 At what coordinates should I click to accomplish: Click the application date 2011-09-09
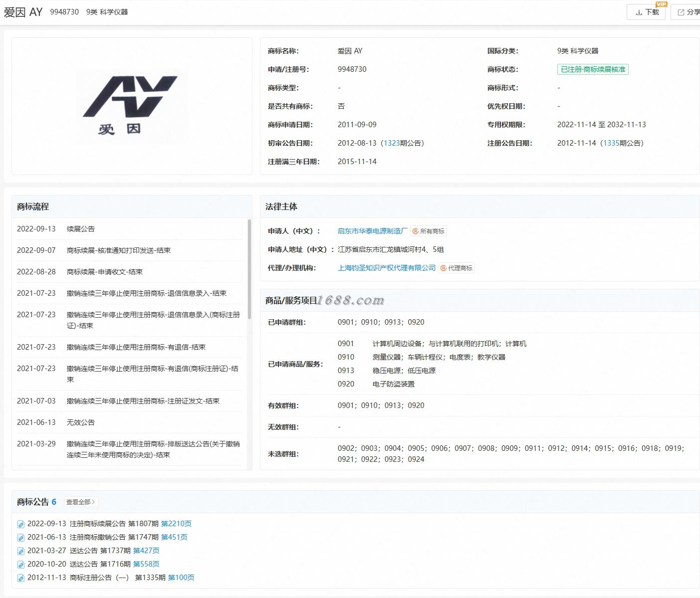pyautogui.click(x=357, y=125)
